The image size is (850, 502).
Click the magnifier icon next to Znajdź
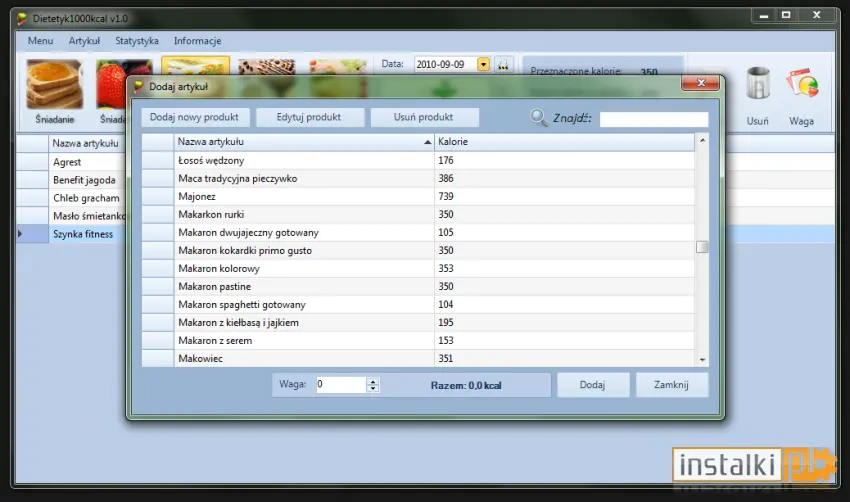click(x=538, y=118)
